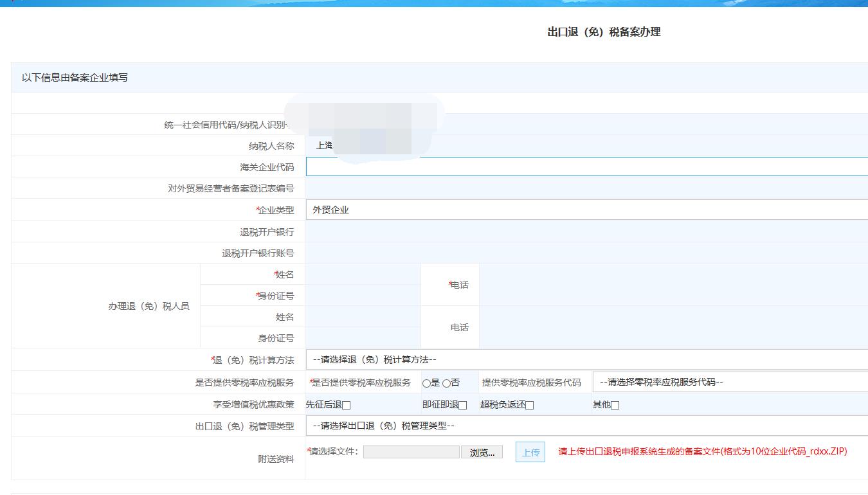868x495 pixels.
Task: Open the 退（免）税计算方法 dropdown
Action: click(x=587, y=359)
